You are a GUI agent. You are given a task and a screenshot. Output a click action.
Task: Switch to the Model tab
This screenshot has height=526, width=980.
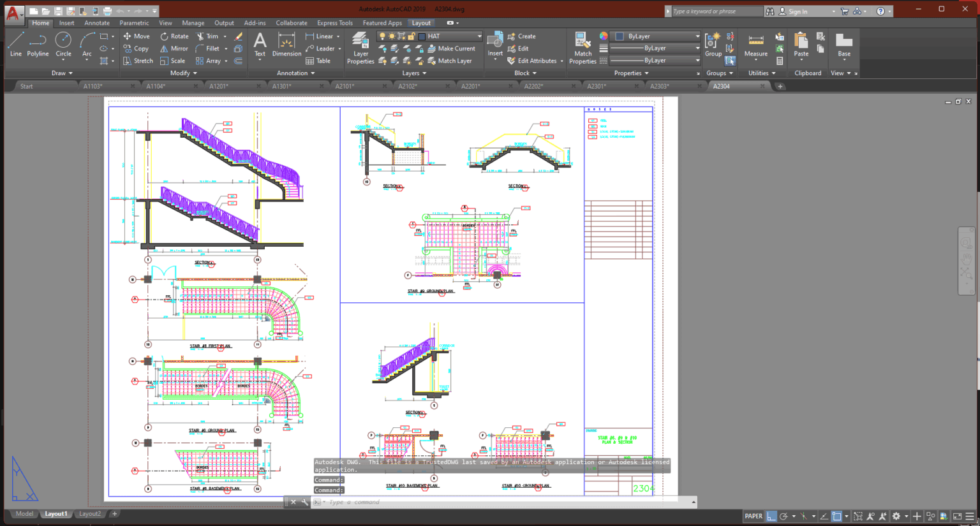[24, 514]
